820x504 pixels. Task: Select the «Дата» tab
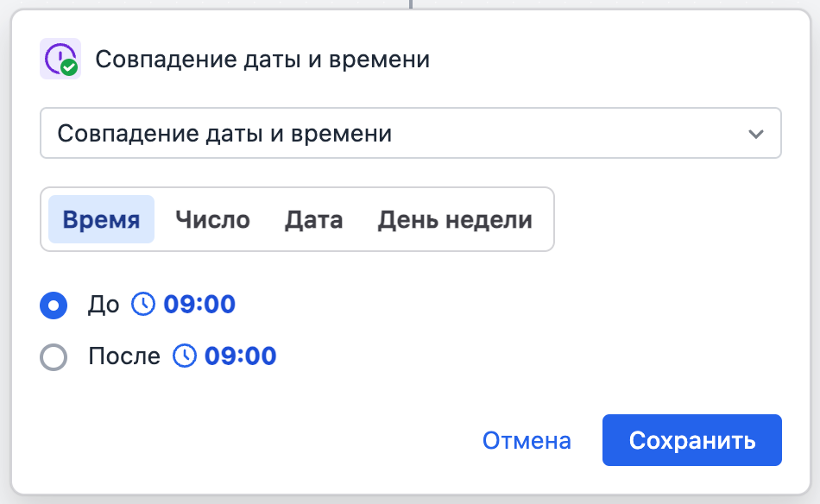pyautogui.click(x=313, y=219)
